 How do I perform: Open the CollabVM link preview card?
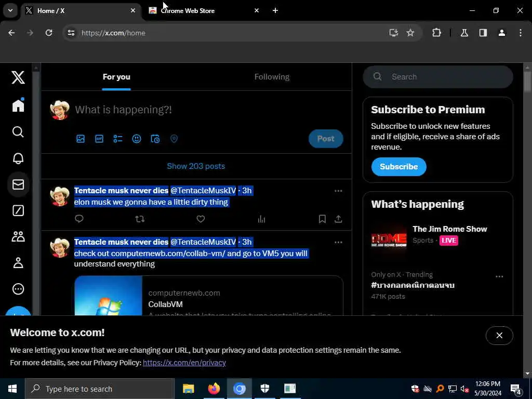pos(209,296)
